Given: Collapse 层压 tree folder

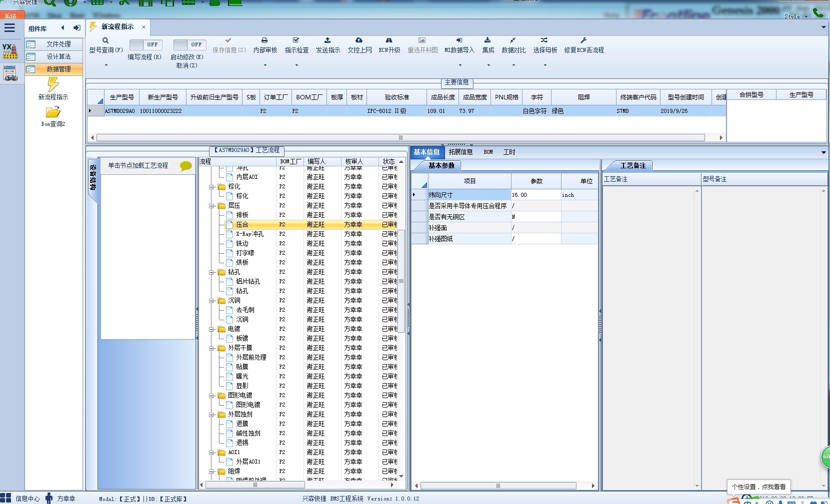Looking at the screenshot, I should point(212,206).
